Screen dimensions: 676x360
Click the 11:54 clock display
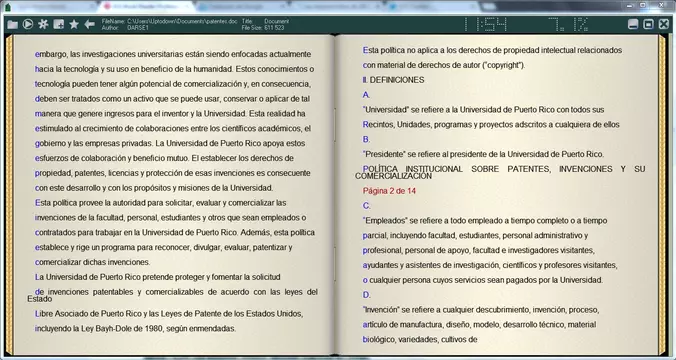point(485,25)
